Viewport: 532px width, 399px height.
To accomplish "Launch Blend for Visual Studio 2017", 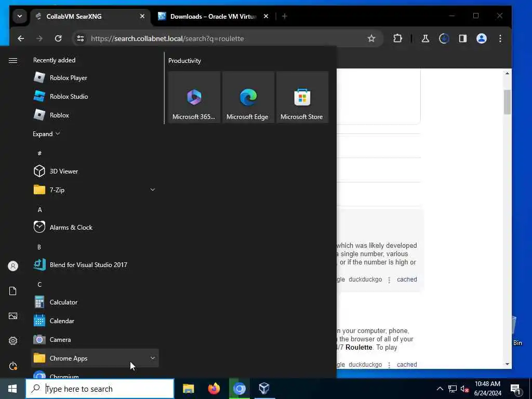I will [x=95, y=264].
